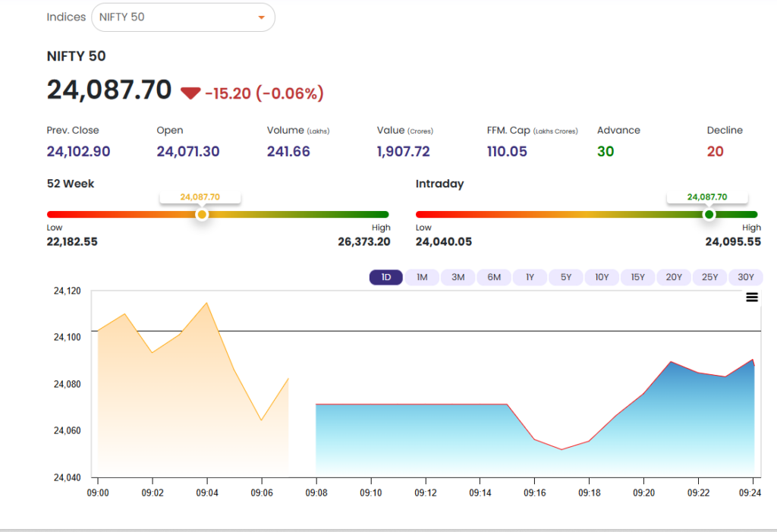Click the 52 Week high 26,373.20

point(364,242)
